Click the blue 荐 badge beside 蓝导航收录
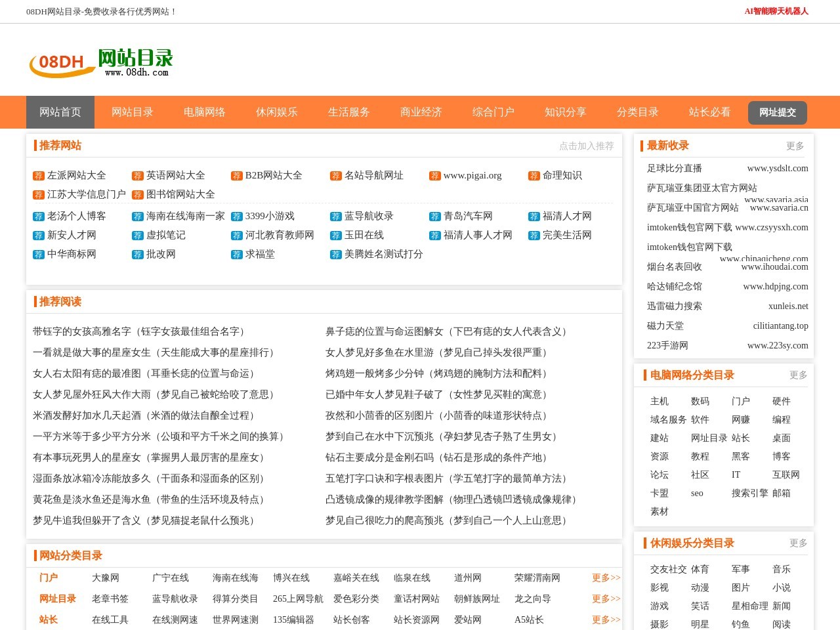This screenshot has height=630, width=840. pos(336,217)
